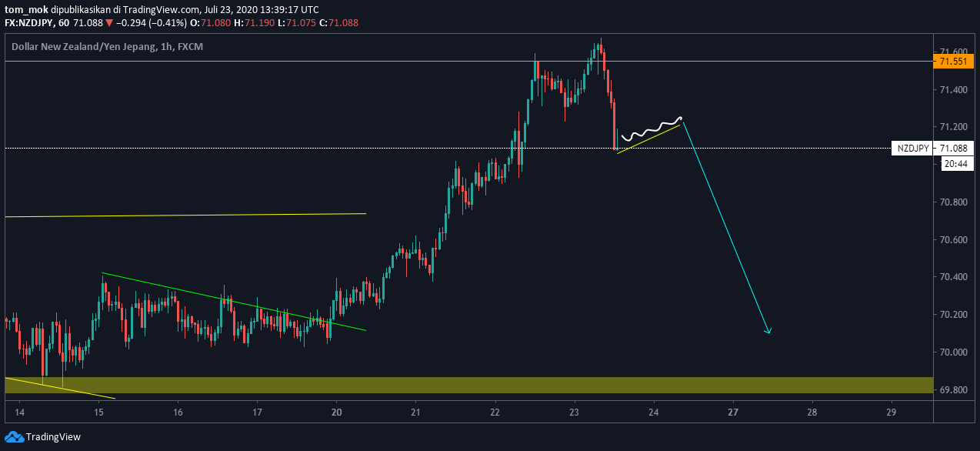Click the 71.200 price axis value
Viewport: 980px width, 451px height.
coord(952,127)
